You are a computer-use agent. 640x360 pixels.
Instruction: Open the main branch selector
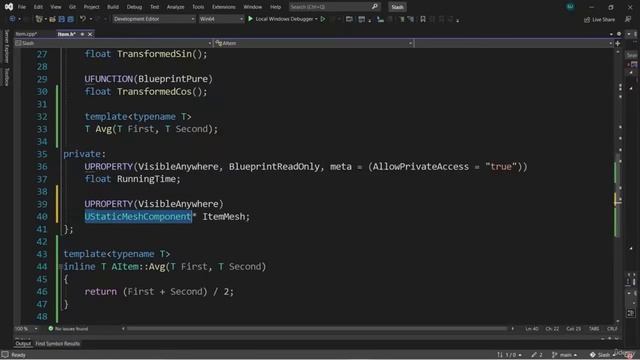564,355
